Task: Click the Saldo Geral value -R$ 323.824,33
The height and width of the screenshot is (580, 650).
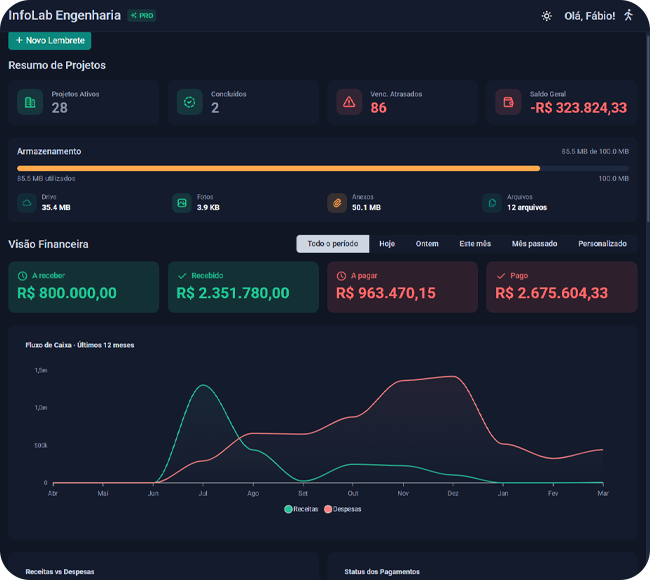Action: coord(579,108)
